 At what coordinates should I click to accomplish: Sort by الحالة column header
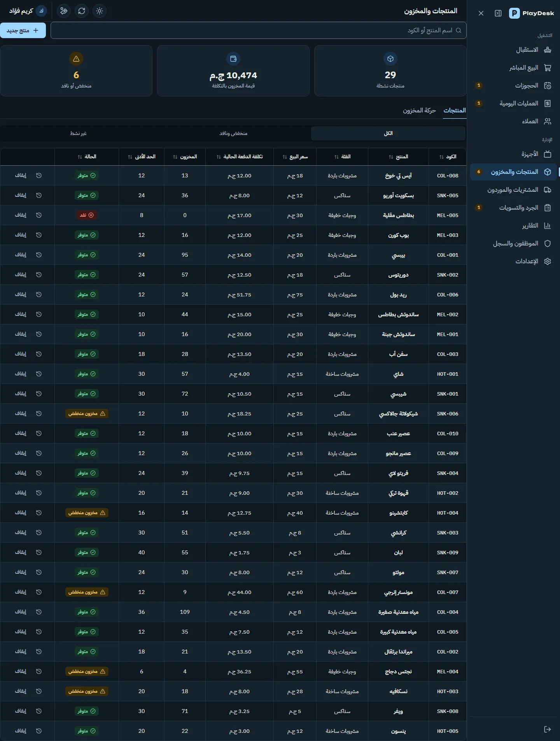87,157
